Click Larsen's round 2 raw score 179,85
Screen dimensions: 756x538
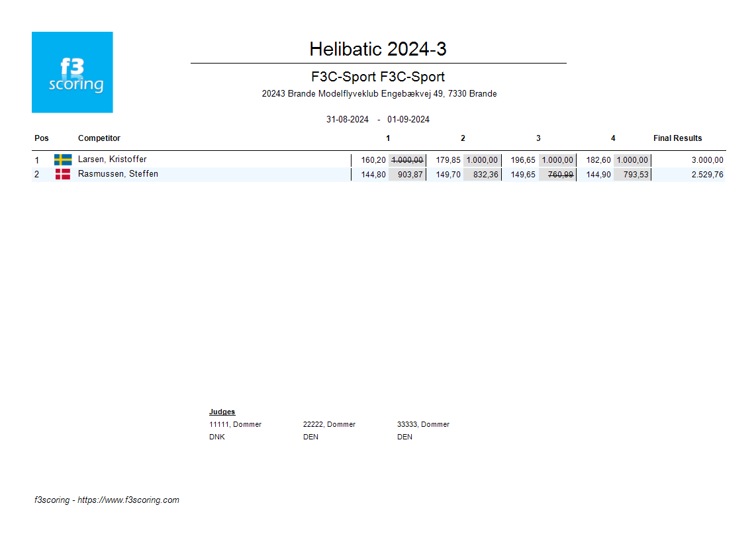click(448, 160)
